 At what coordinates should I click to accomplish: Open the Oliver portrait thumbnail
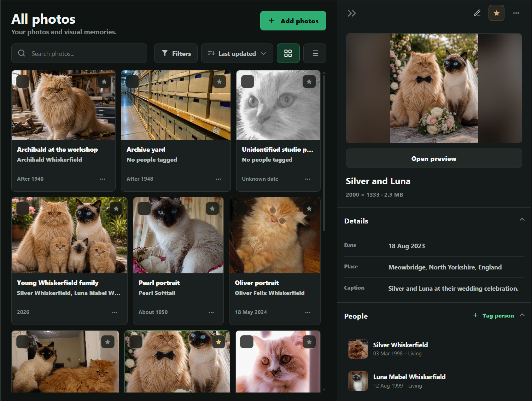275,236
